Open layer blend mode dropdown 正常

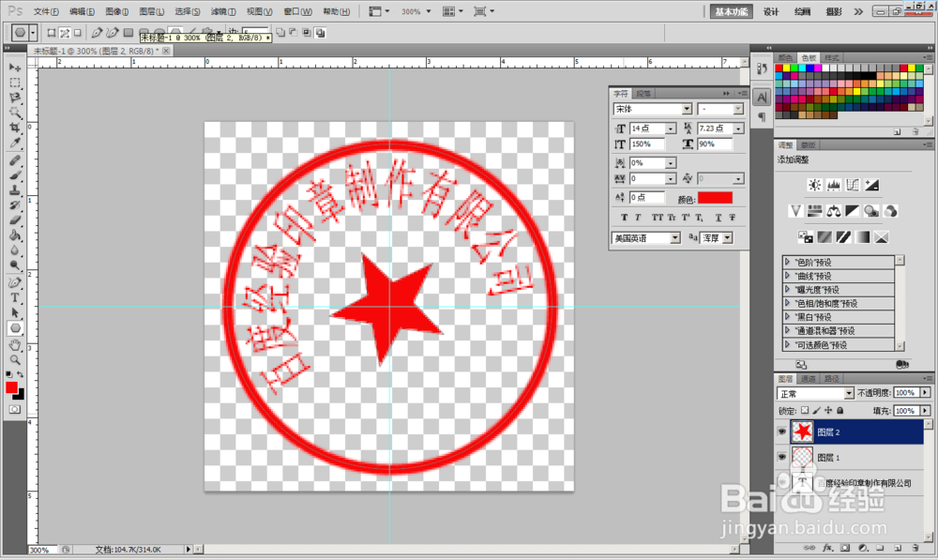(x=848, y=393)
